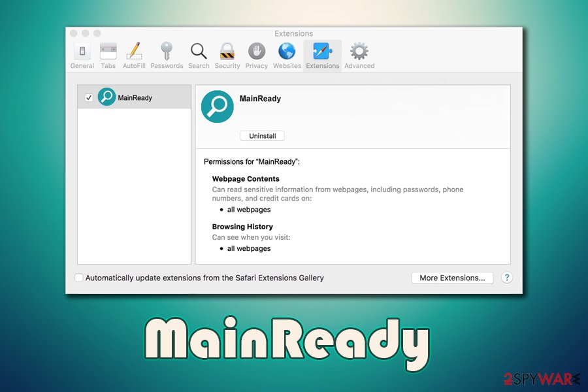Open the Search magnifier icon in toolbar
Screen dimensions: 588x392
(x=199, y=52)
